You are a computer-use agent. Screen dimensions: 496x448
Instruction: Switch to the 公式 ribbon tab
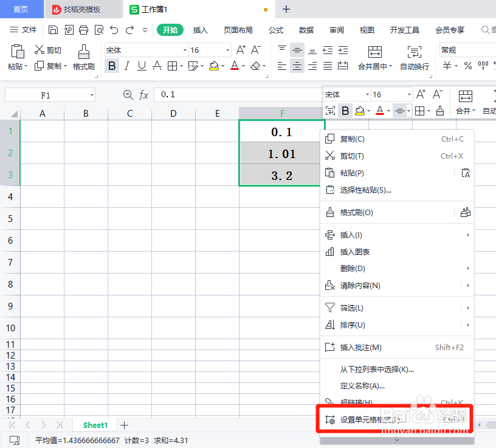pos(276,30)
